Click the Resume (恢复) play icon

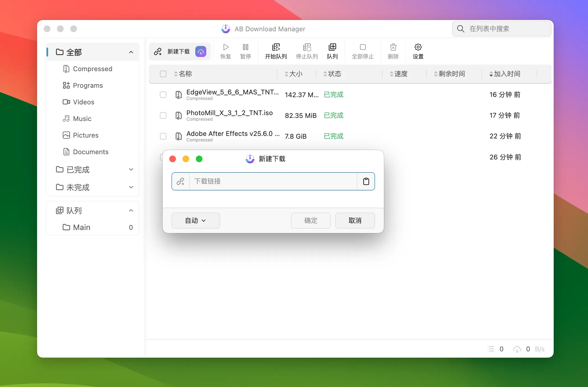click(226, 47)
